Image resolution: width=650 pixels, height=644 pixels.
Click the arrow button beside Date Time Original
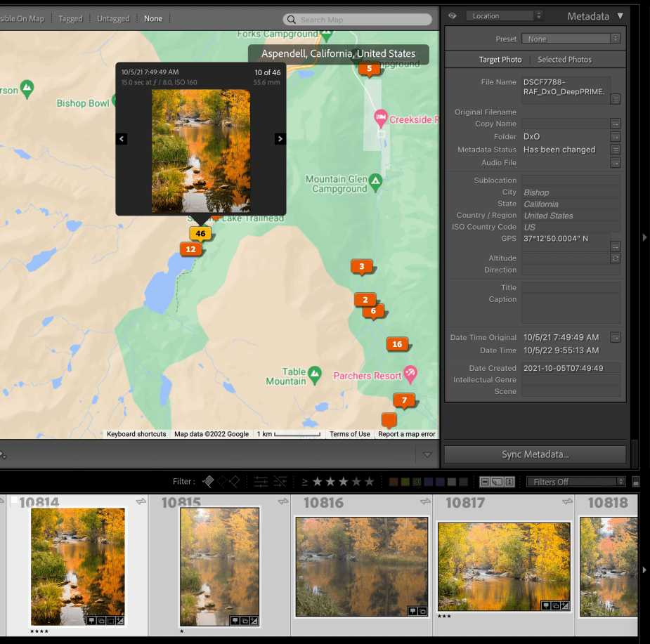[x=616, y=338]
